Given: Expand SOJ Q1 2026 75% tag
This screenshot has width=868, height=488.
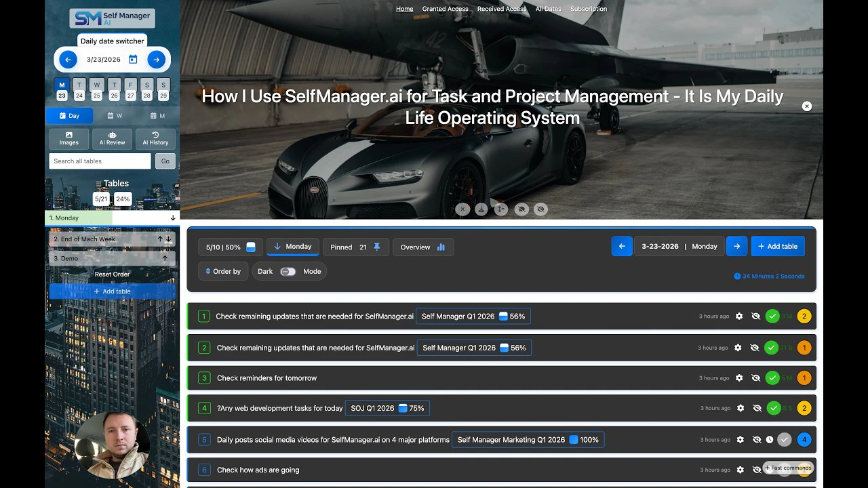Looking at the screenshot, I should click(388, 409).
